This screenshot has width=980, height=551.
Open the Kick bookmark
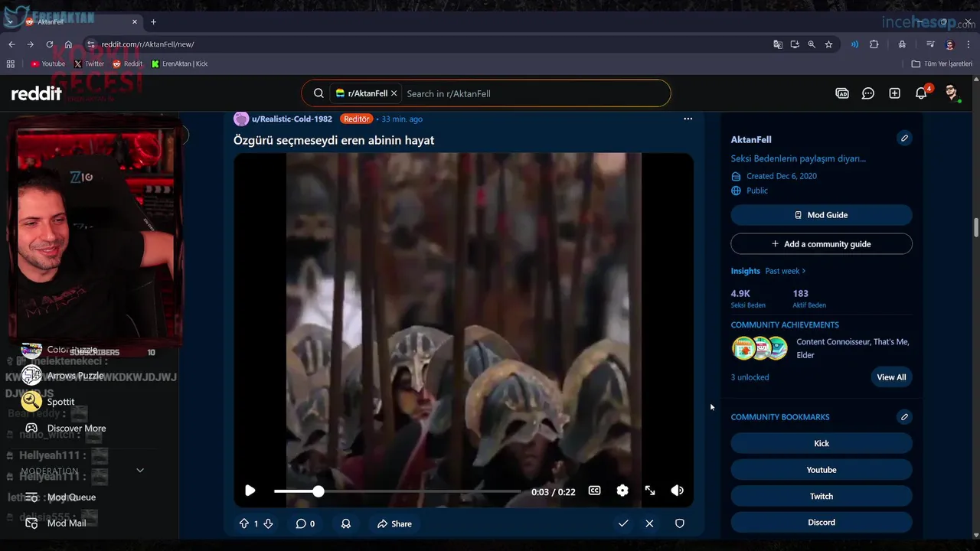(x=822, y=444)
